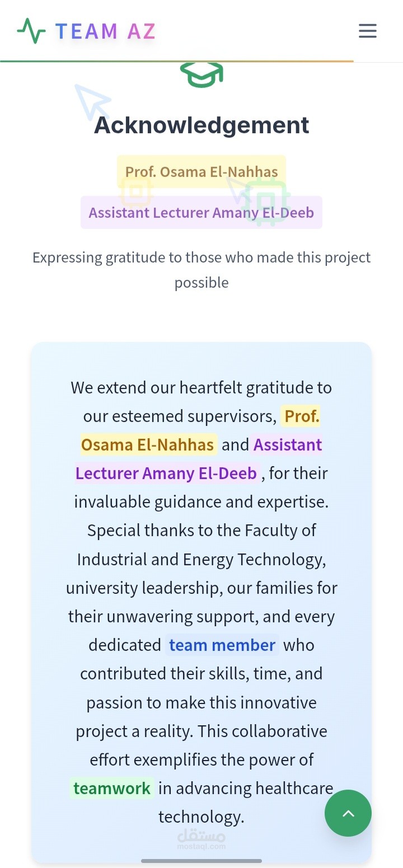The image size is (403, 868).
Task: Click the gradient scroll progress bar
Action: (177, 61)
